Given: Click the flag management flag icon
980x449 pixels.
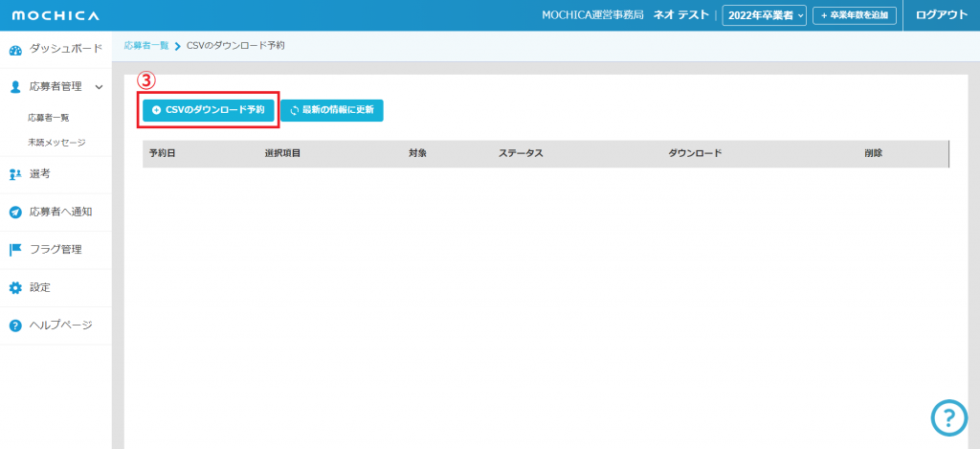Looking at the screenshot, I should click(15, 250).
